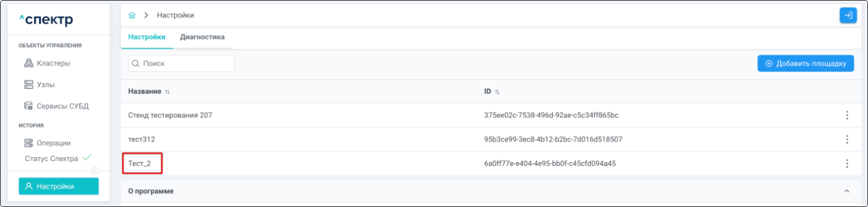Open Узлы in the sidebar
Screen dimensions: 868x207
click(40, 85)
